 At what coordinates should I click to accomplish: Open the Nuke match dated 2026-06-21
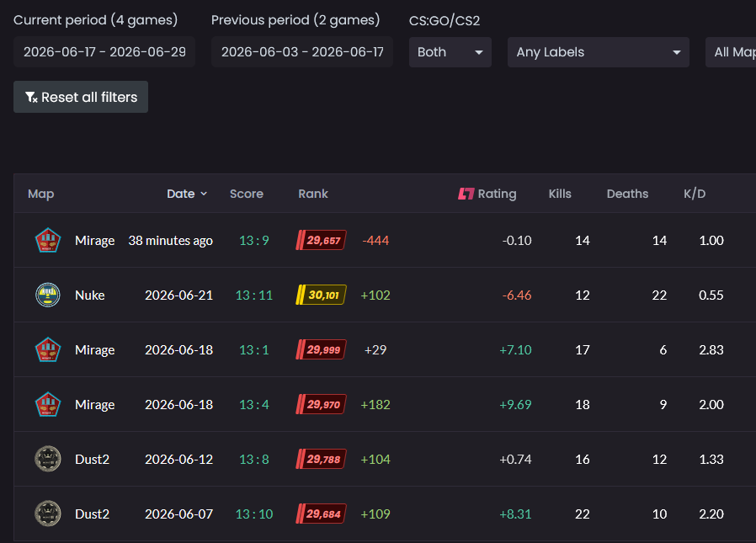click(385, 295)
